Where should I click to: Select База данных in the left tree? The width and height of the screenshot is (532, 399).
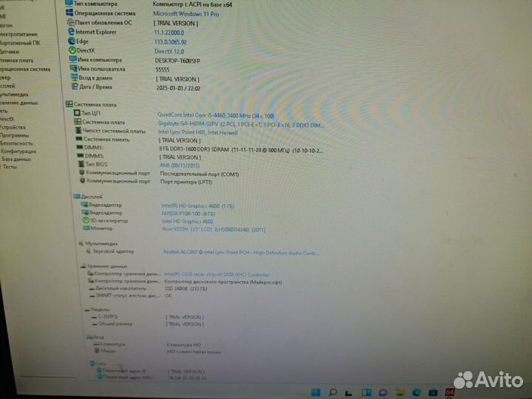click(x=16, y=159)
